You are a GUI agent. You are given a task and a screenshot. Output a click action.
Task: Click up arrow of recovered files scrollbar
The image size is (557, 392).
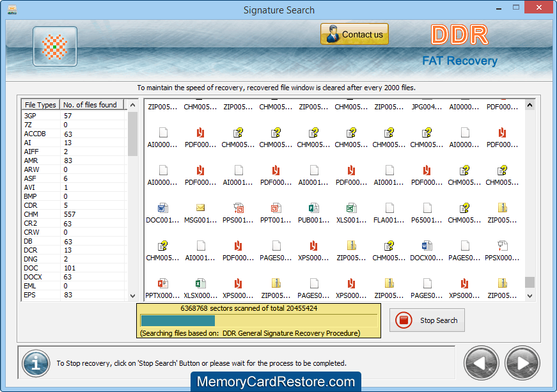[x=530, y=105]
